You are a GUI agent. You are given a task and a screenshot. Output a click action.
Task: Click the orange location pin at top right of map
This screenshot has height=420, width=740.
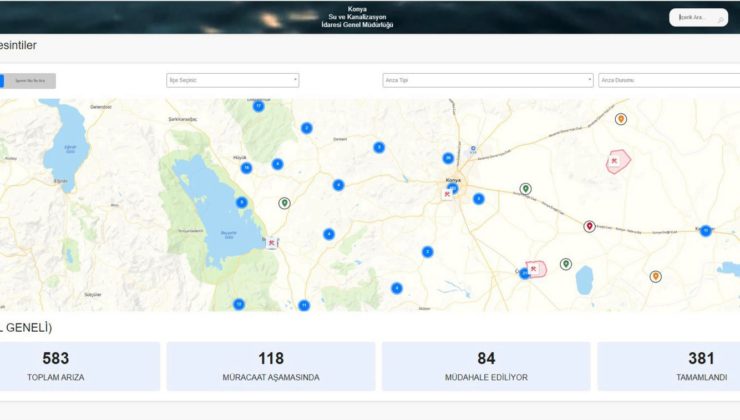(621, 119)
